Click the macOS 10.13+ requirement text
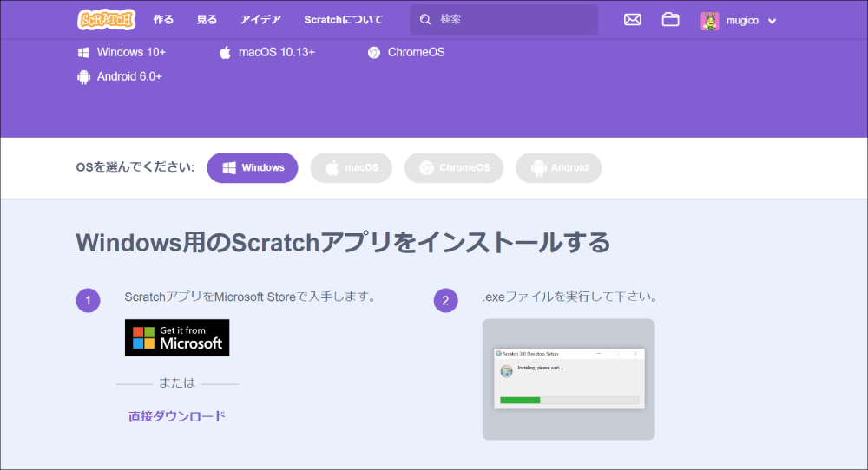Viewport: 868px width, 470px height. (x=277, y=52)
